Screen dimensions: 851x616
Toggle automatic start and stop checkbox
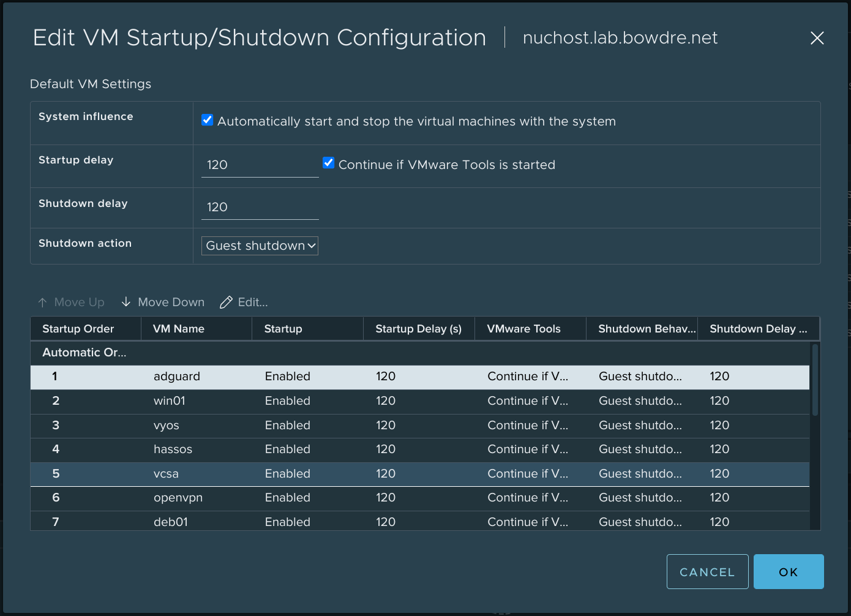point(208,120)
